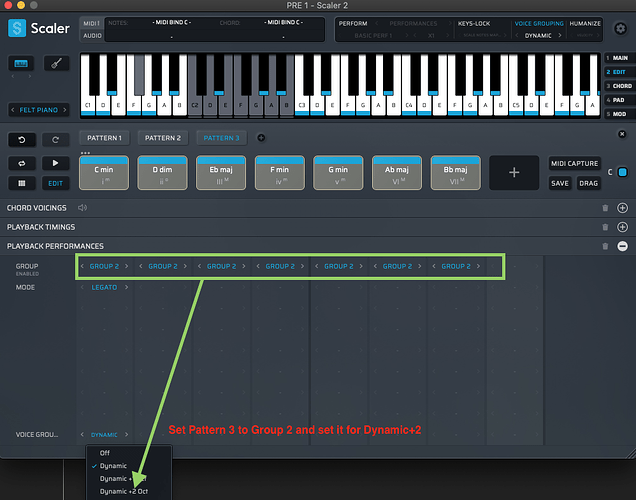Screen dimensions: 636x500
Task: Select Pattern 3 tab
Action: (221, 138)
